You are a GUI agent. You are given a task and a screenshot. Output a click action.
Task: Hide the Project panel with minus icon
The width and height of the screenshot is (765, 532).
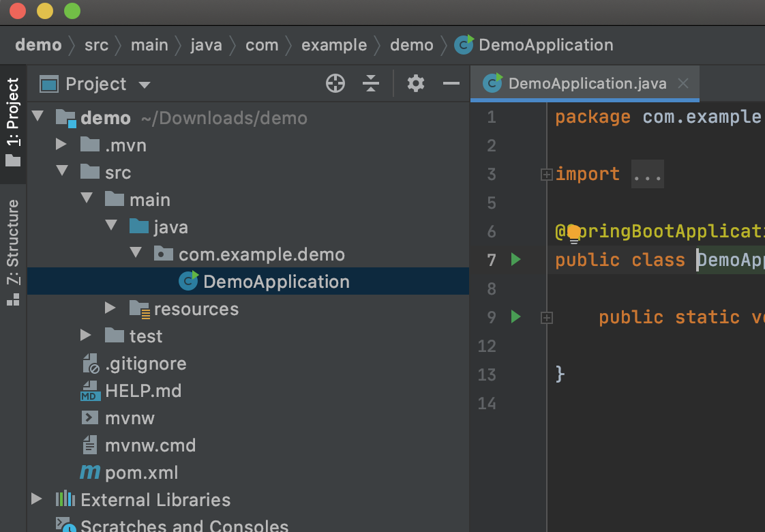[451, 83]
